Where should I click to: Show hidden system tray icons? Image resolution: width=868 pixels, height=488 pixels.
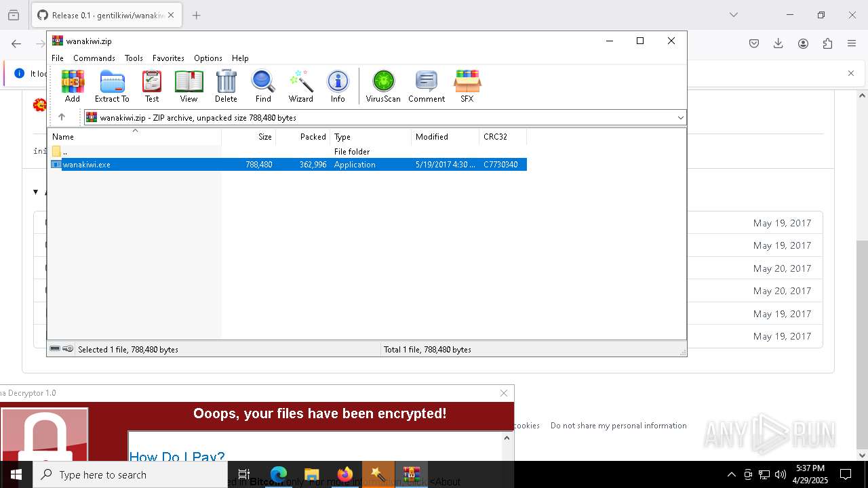tap(731, 474)
